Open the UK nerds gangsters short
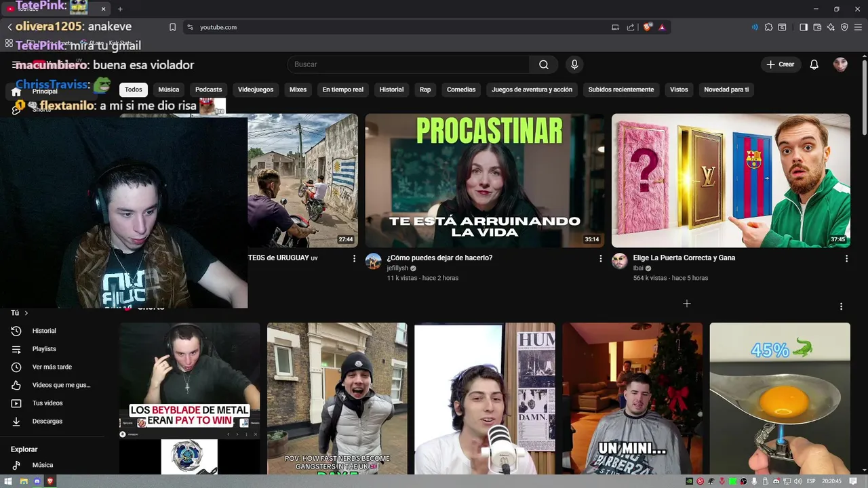This screenshot has height=488, width=868. (337, 399)
